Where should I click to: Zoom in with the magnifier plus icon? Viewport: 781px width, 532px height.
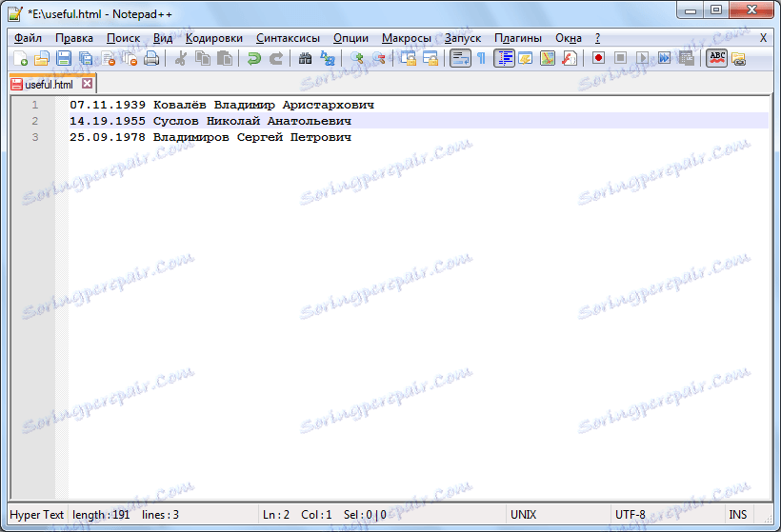(x=356, y=59)
